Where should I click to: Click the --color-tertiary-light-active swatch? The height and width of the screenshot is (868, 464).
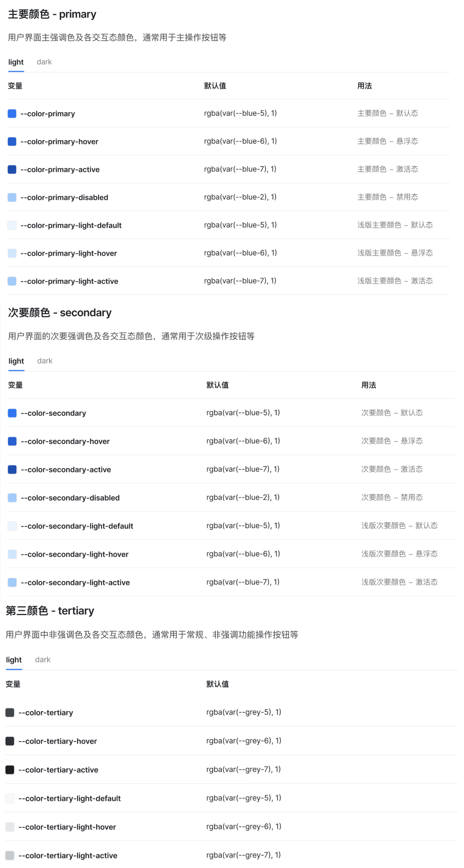tap(10, 855)
